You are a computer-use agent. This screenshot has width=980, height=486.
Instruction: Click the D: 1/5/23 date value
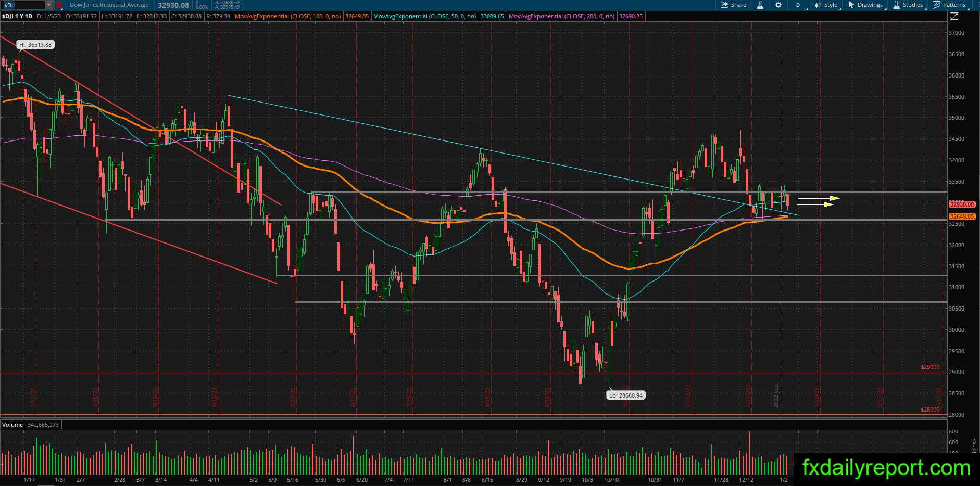[49, 16]
